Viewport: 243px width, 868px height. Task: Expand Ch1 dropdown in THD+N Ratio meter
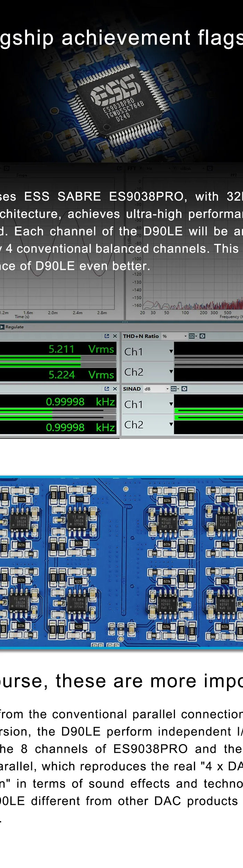(171, 351)
